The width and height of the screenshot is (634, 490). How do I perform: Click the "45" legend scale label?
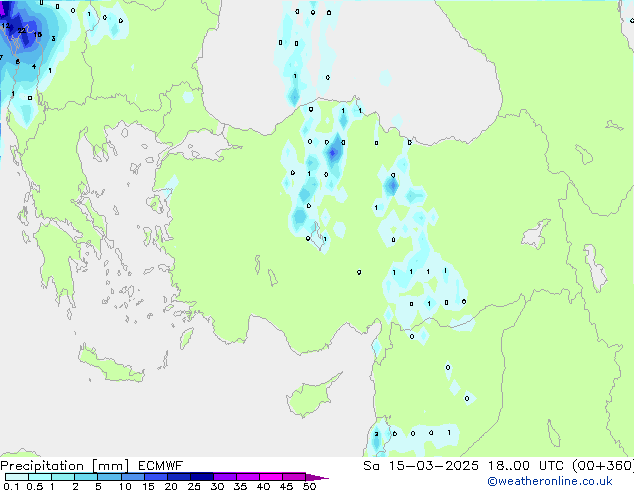(x=286, y=486)
